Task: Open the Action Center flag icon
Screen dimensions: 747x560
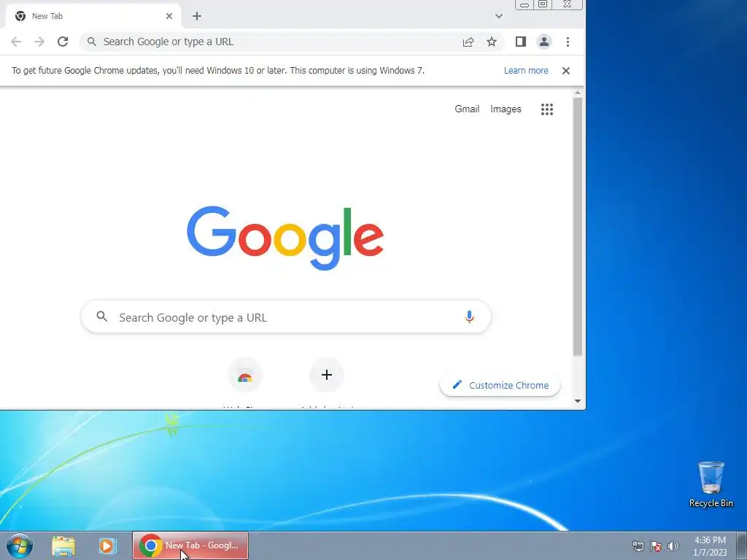Action: click(x=656, y=546)
